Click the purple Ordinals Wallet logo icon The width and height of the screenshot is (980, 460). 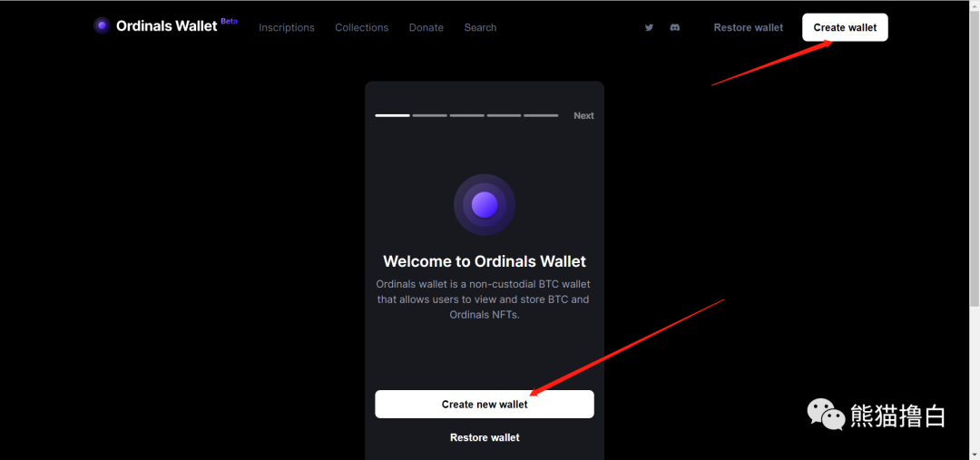point(102,25)
